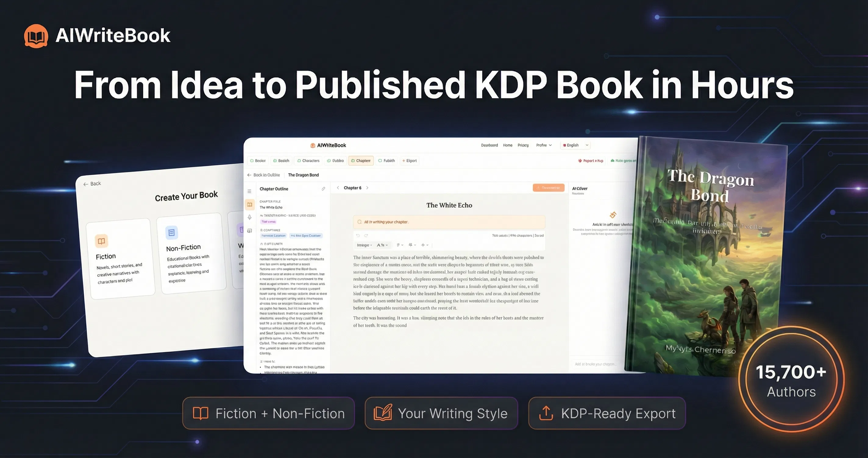Click the pencil icon beside Chapter Outline
868x458 pixels.
[x=323, y=189]
